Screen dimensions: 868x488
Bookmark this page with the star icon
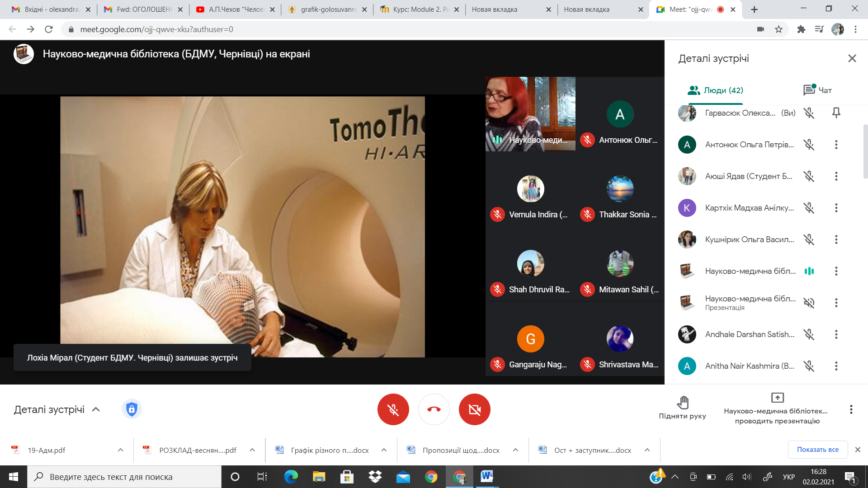778,29
